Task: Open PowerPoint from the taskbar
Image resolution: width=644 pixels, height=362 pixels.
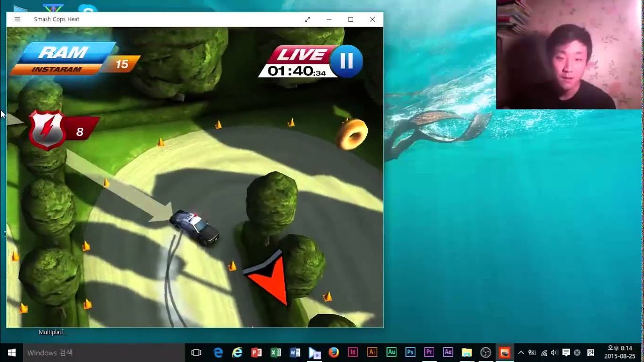Action: click(x=256, y=352)
